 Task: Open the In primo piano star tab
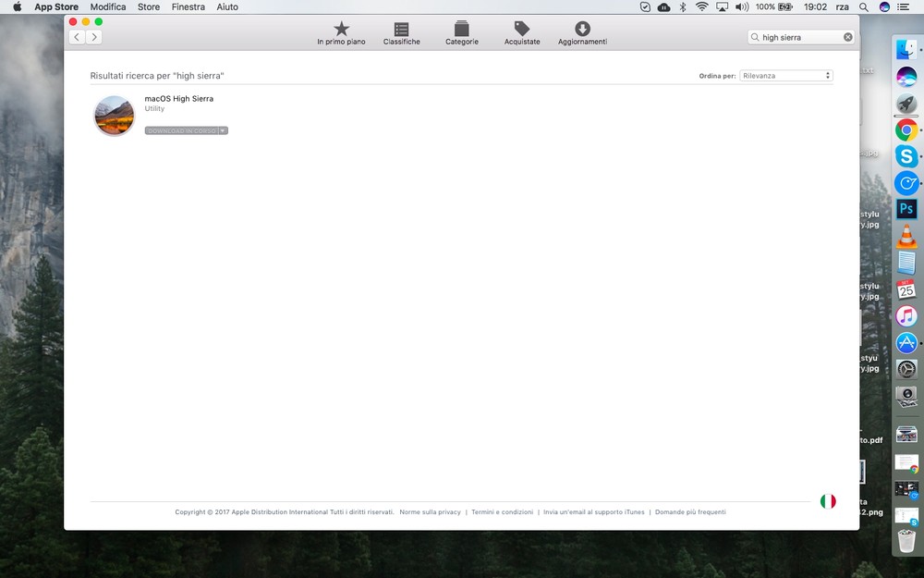[x=341, y=33]
